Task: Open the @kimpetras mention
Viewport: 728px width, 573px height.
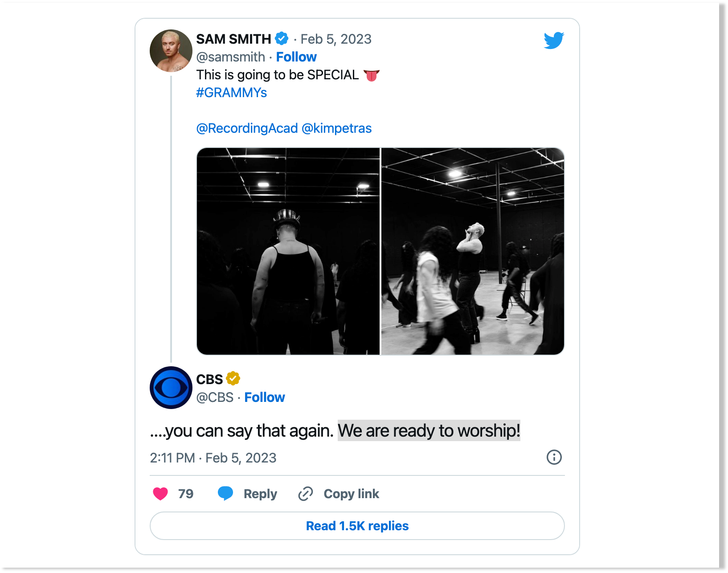Action: (x=337, y=128)
